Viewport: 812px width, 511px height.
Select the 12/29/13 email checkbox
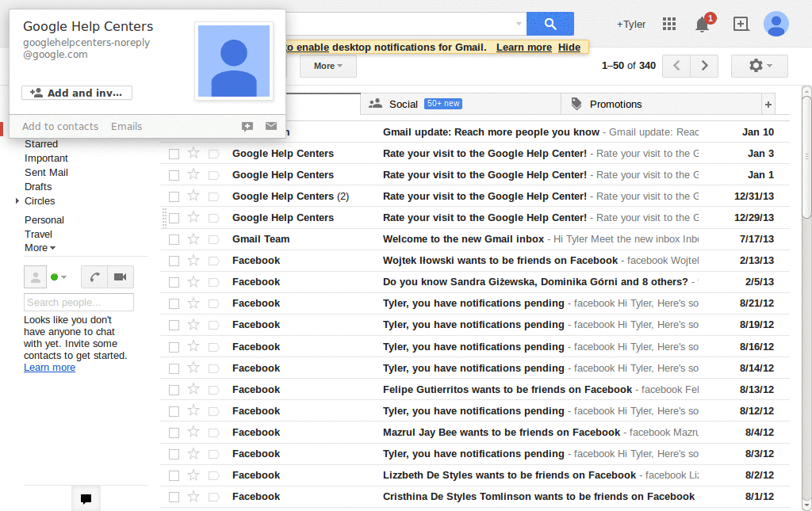pos(174,218)
